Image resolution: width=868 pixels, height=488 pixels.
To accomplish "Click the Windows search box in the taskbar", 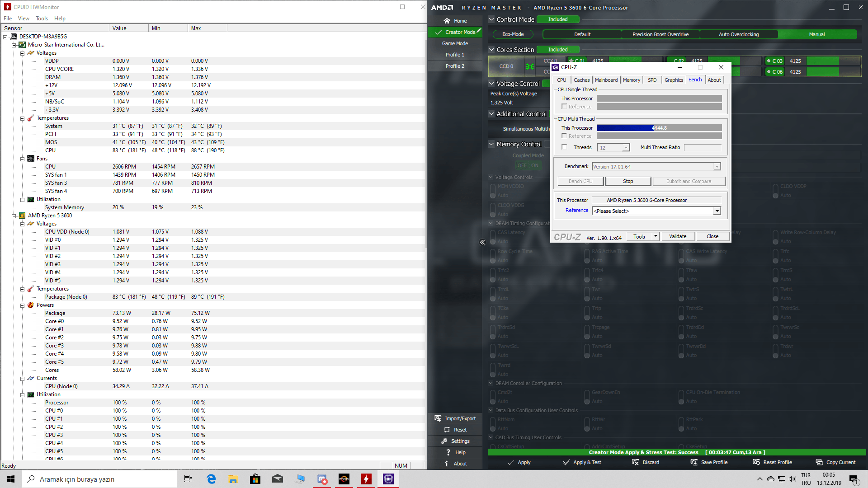I will (99, 479).
